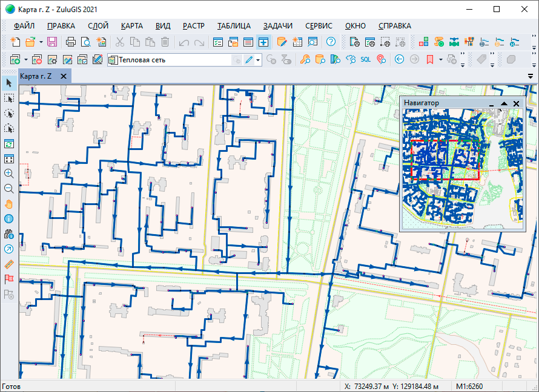Click the Zoom Out magnifier tool
Image resolution: width=539 pixels, height=392 pixels.
(x=8, y=188)
